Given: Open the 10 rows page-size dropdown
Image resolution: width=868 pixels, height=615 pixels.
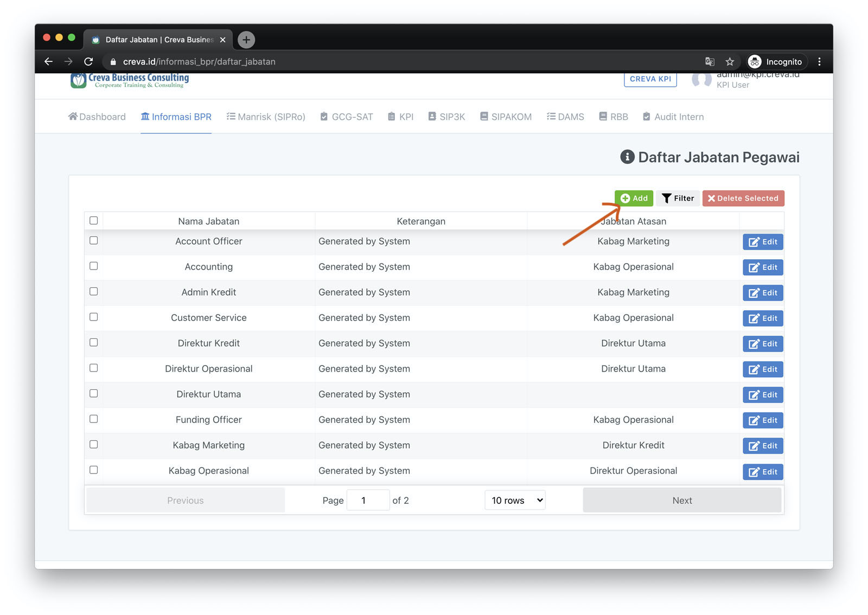Looking at the screenshot, I should (515, 500).
